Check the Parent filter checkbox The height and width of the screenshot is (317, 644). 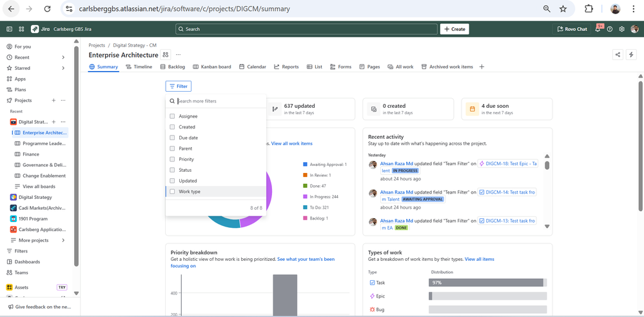pos(172,148)
